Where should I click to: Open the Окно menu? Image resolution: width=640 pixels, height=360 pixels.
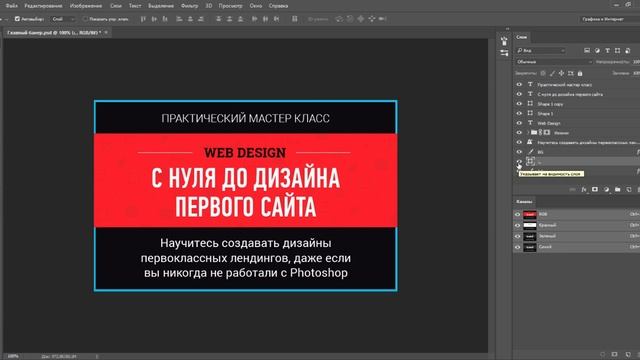coord(256,6)
